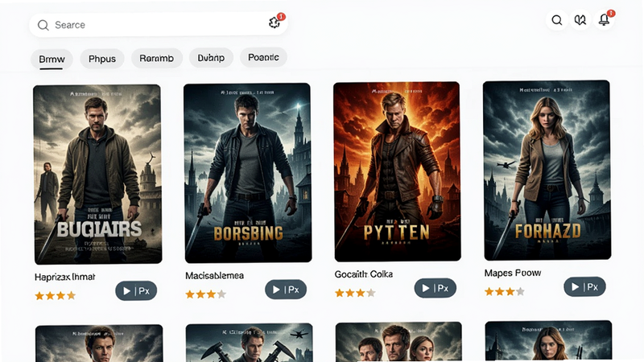644x362 pixels.
Task: Focus the Search input field
Action: 158,25
